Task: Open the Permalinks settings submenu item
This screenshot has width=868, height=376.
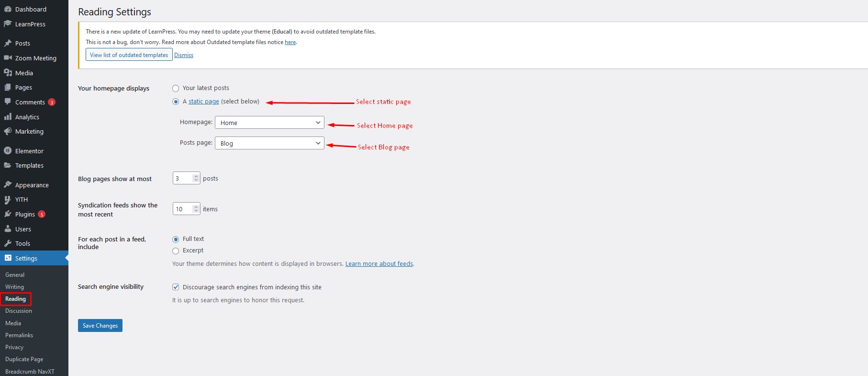Action: [x=19, y=335]
